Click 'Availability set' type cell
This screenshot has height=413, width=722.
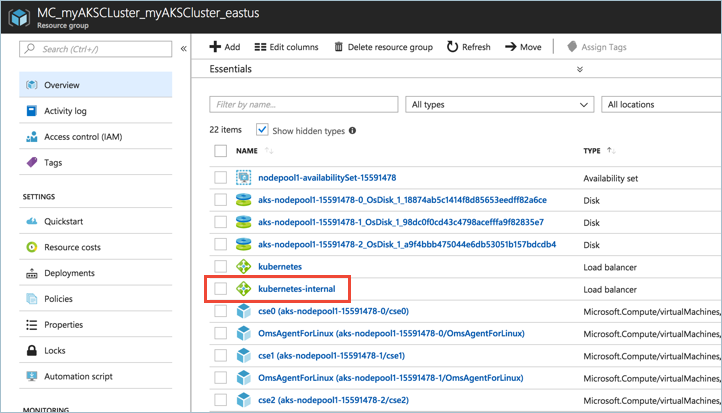coord(611,179)
